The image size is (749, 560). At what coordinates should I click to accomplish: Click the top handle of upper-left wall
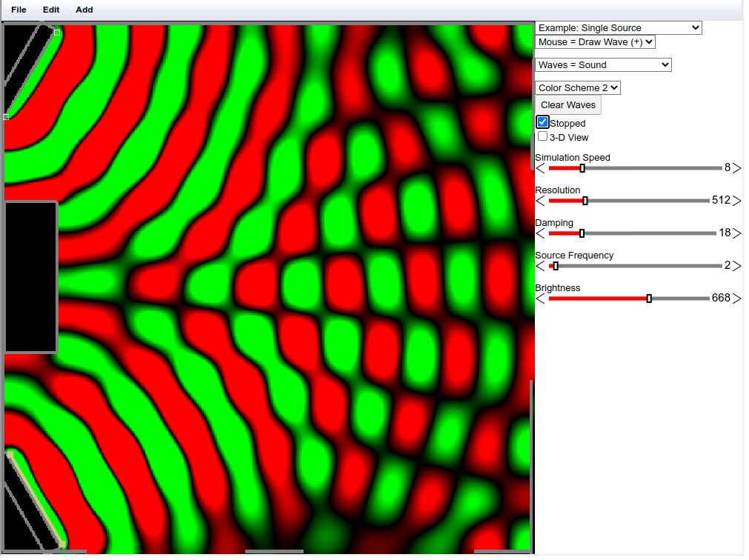pyautogui.click(x=57, y=33)
